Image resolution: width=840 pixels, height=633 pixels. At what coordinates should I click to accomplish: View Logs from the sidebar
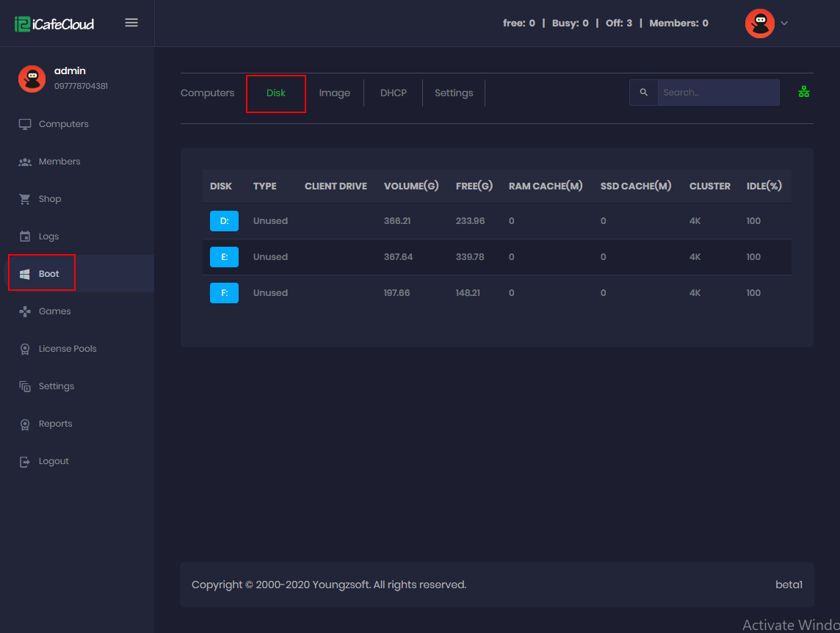(x=48, y=236)
